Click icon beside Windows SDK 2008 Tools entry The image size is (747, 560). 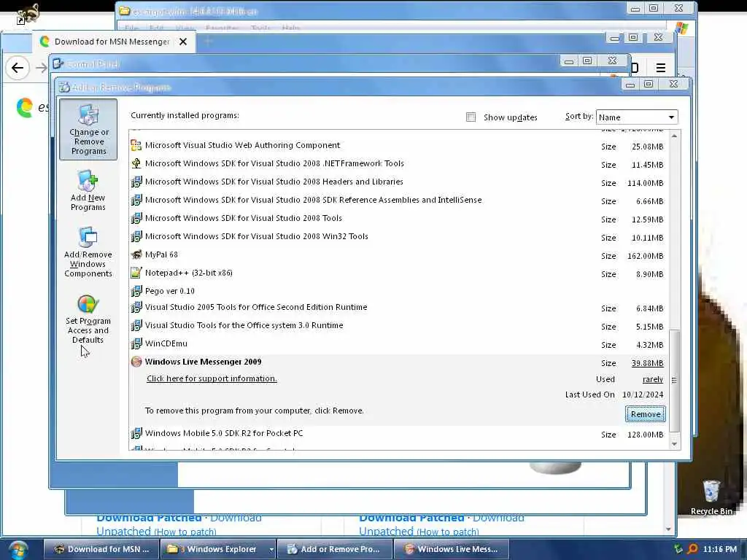coord(136,218)
